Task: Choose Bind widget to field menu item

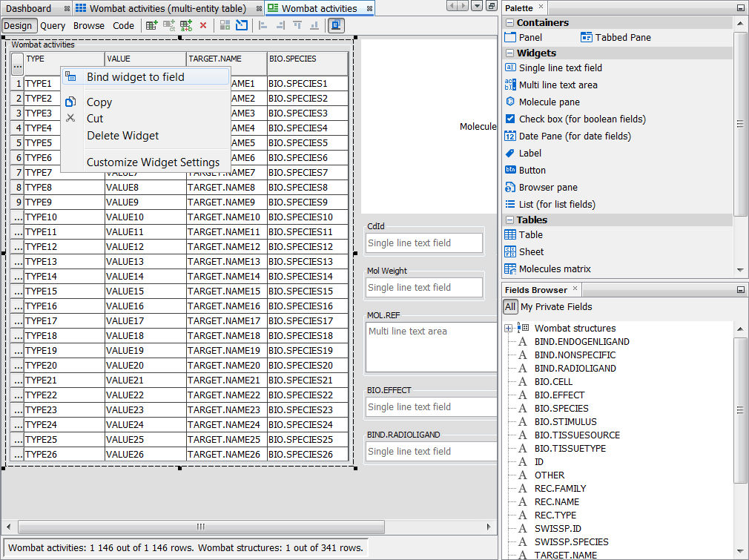Action: click(135, 77)
